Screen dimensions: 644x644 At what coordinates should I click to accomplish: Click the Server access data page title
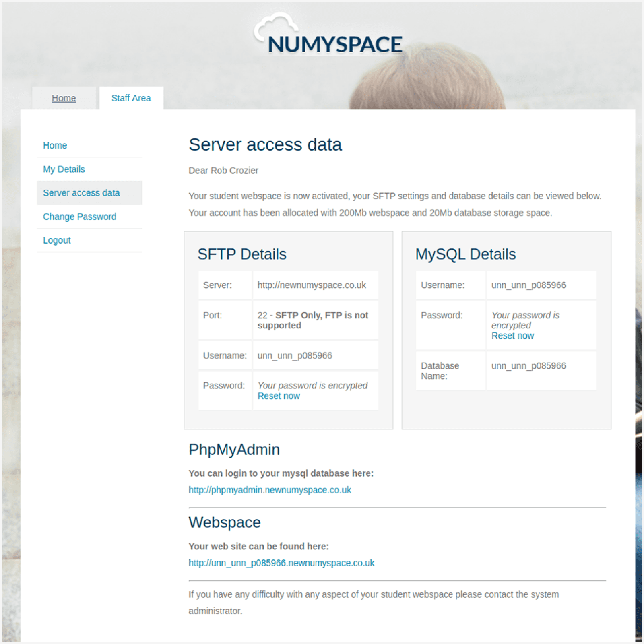tap(265, 144)
